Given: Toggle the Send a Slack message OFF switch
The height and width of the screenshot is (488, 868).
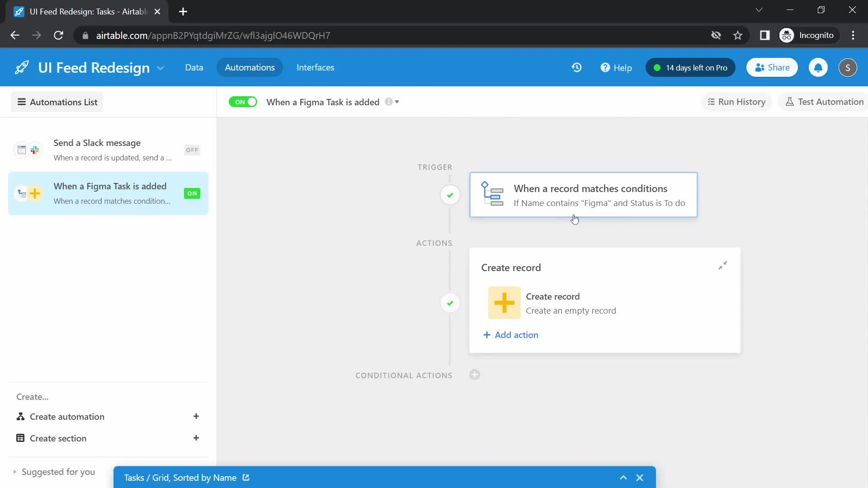Looking at the screenshot, I should pos(191,150).
